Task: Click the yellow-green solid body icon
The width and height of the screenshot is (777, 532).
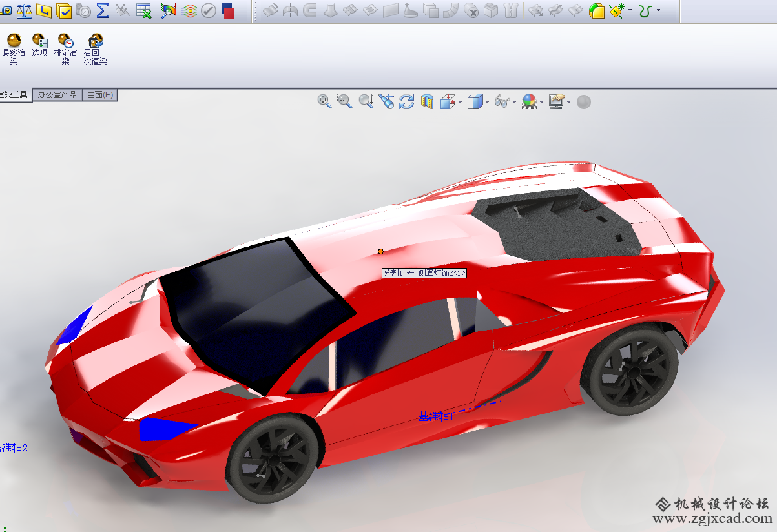Action: tap(597, 10)
